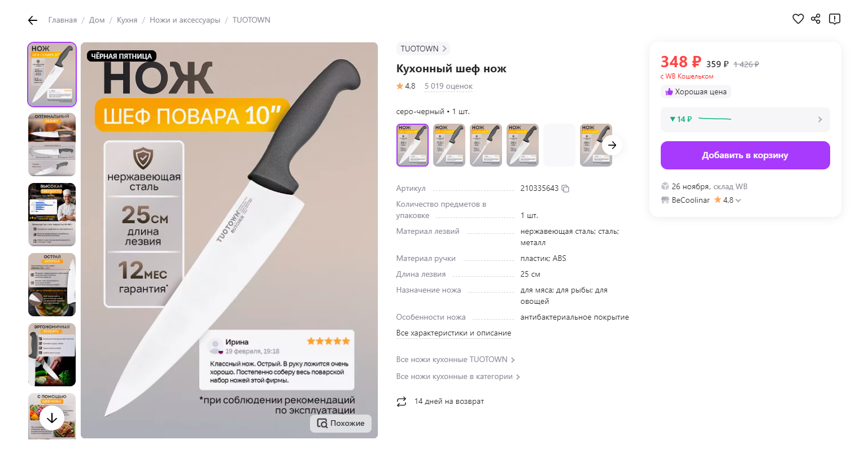This screenshot has height=462, width=868.
Task: Show next color variants with arrow
Action: (612, 145)
